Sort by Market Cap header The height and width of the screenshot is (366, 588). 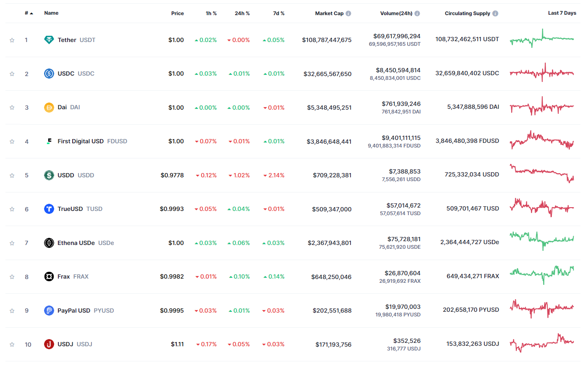[x=329, y=13]
